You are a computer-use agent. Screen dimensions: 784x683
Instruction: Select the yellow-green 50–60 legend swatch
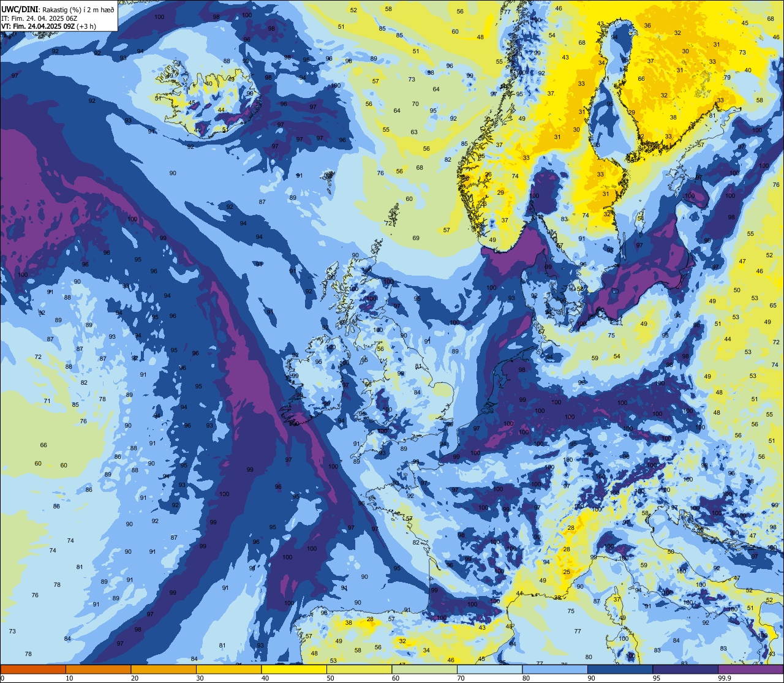359,669
